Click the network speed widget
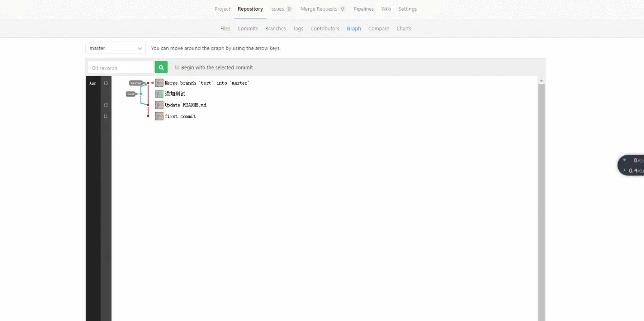Viewport: 644px width, 321px height. (631, 165)
